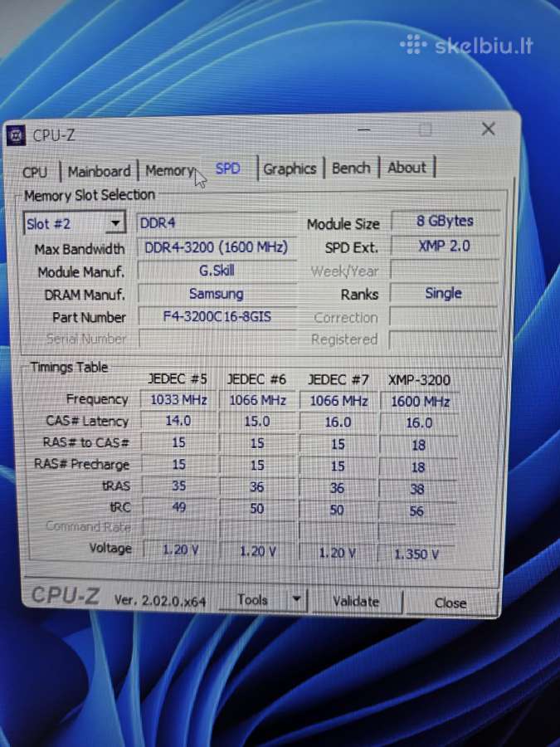Open the Graphics tab

[290, 168]
